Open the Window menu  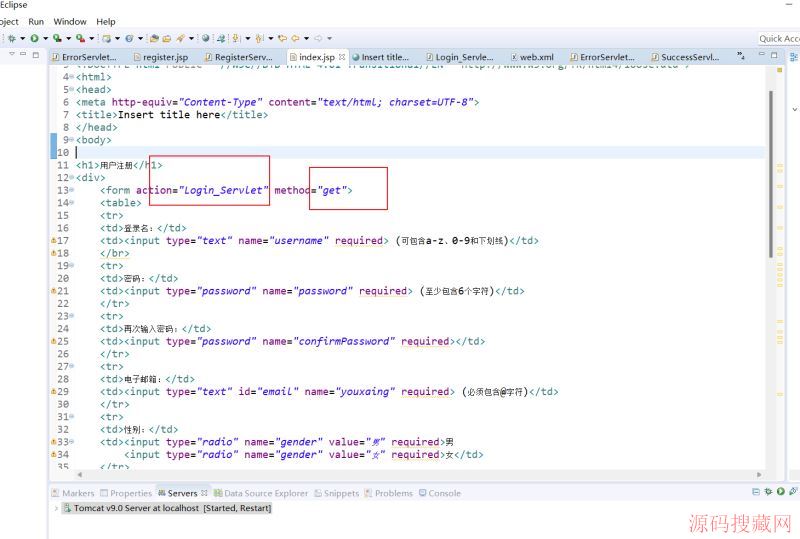click(70, 21)
